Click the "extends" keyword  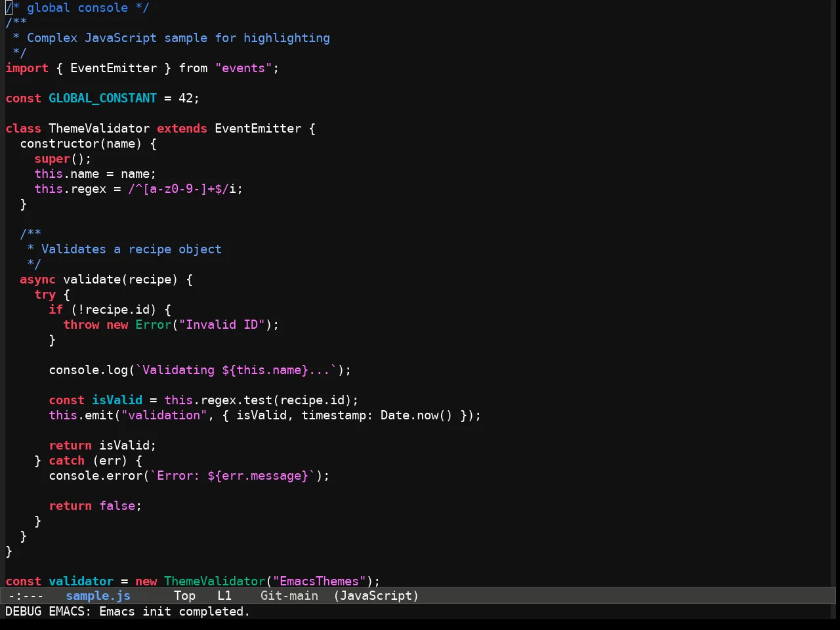[182, 129]
